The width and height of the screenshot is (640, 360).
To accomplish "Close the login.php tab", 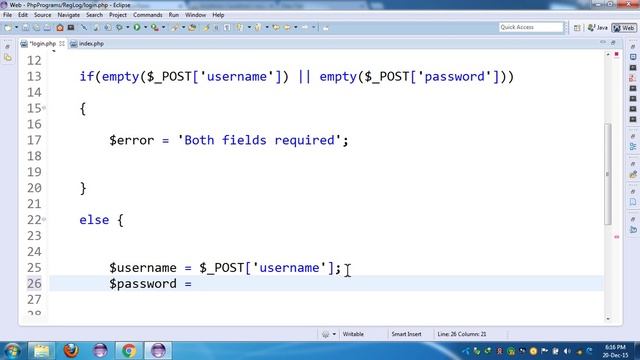I will click(62, 43).
